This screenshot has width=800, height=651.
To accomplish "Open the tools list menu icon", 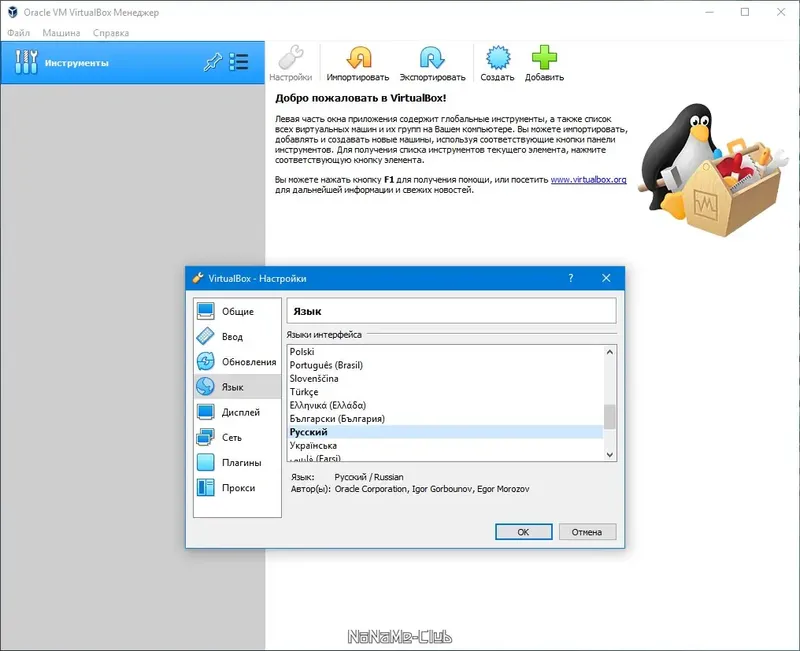I will (x=239, y=62).
